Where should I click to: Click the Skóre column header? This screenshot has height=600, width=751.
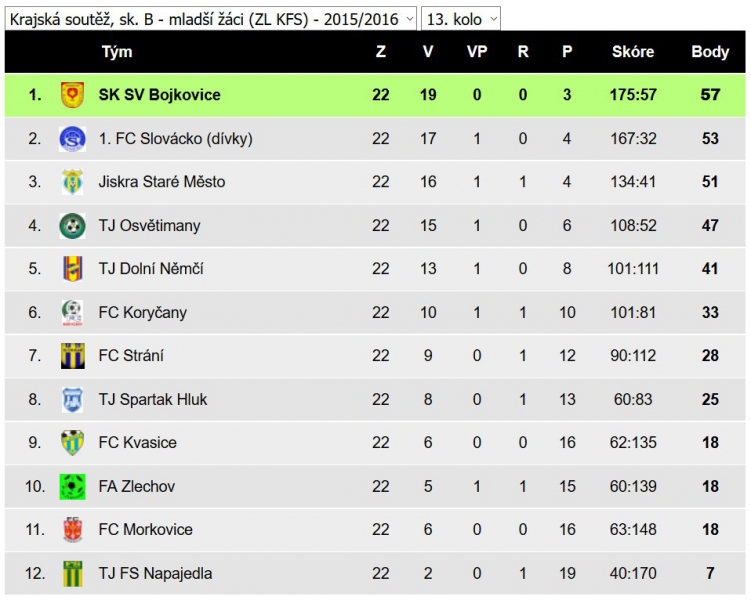(633, 52)
